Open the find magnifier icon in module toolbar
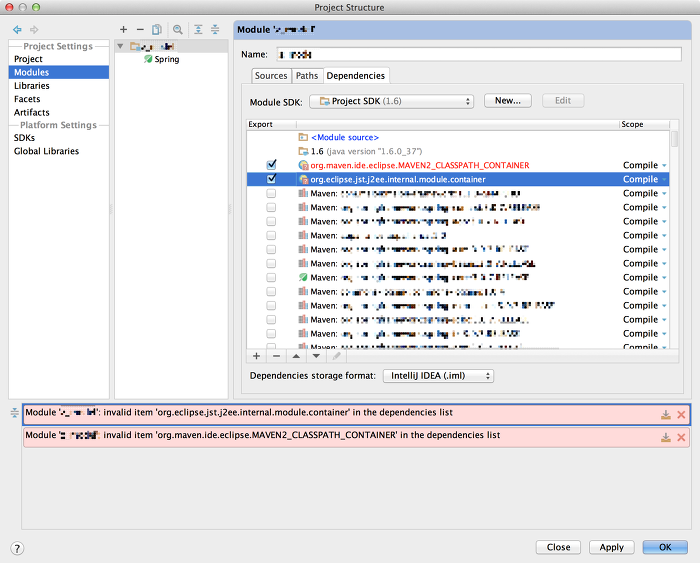Viewport: 700px width, 563px height. (178, 29)
